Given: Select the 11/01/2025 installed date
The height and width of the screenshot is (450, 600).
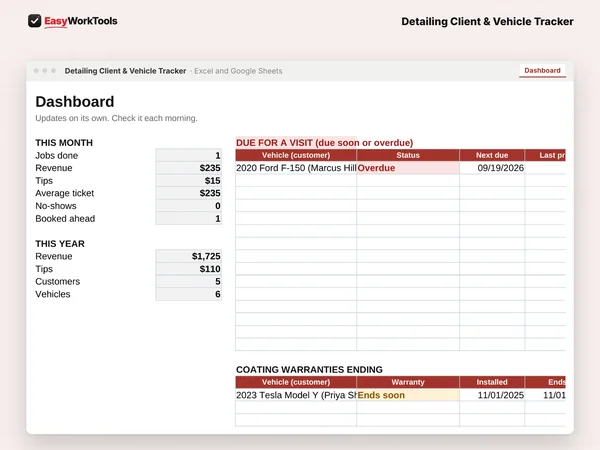Looking at the screenshot, I should point(492,395).
